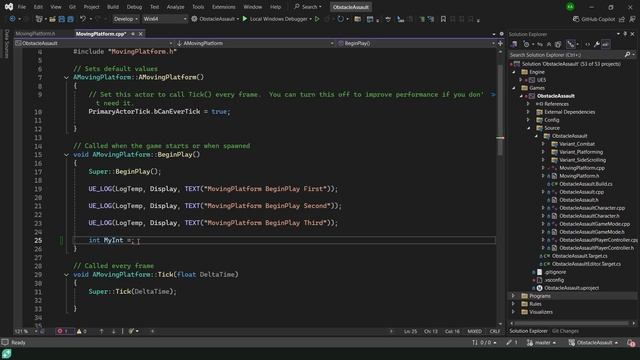Screen dimensions: 640x360
Task: Click the Pending Changes Filter clock icon
Action: 527,44
